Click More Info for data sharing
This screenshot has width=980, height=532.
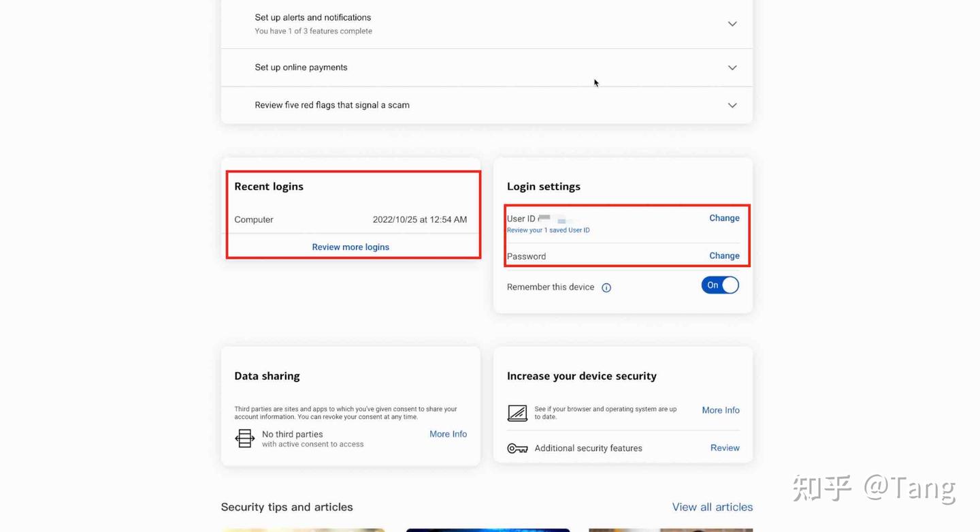coord(448,434)
